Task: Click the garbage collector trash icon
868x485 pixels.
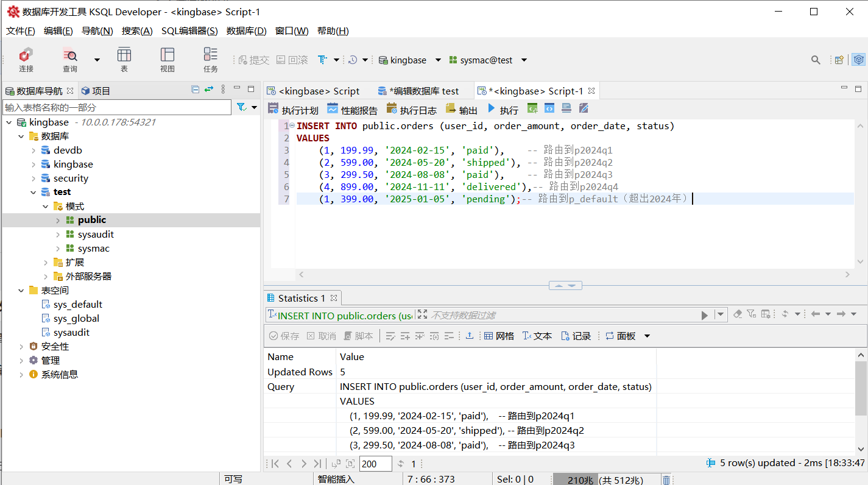Action: pos(666,480)
